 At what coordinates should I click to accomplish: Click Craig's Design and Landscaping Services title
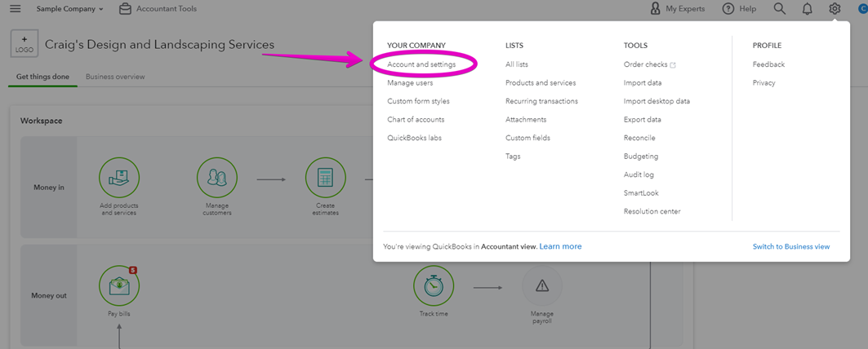click(x=159, y=44)
